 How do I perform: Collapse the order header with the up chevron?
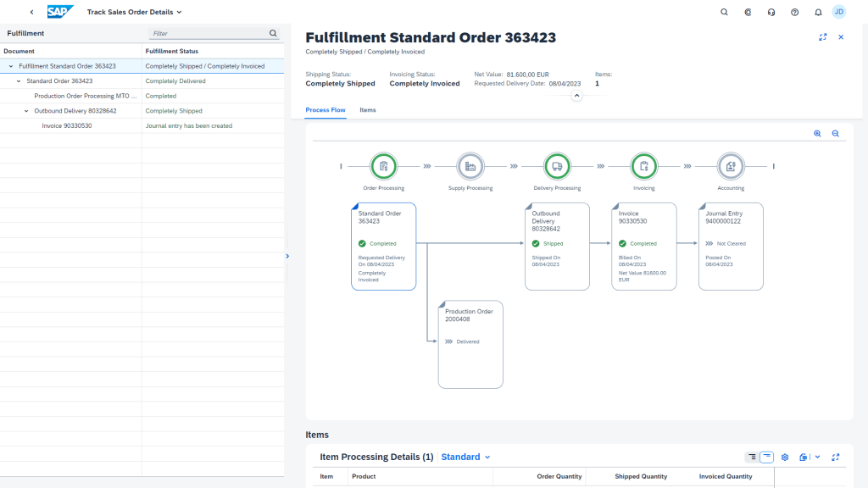coord(576,96)
